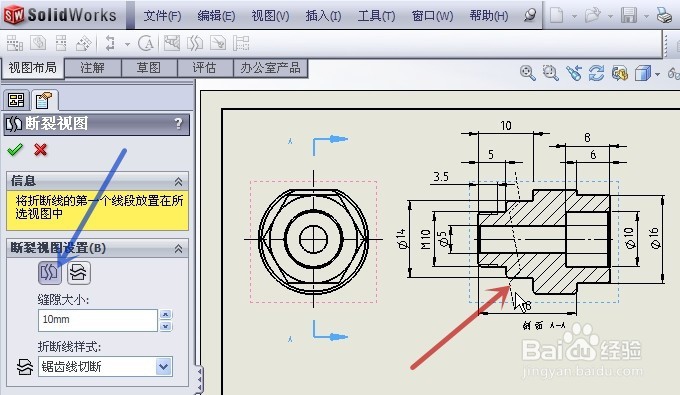680x395 pixels.
Task: Select the Detail View tool
Action: coord(146,43)
